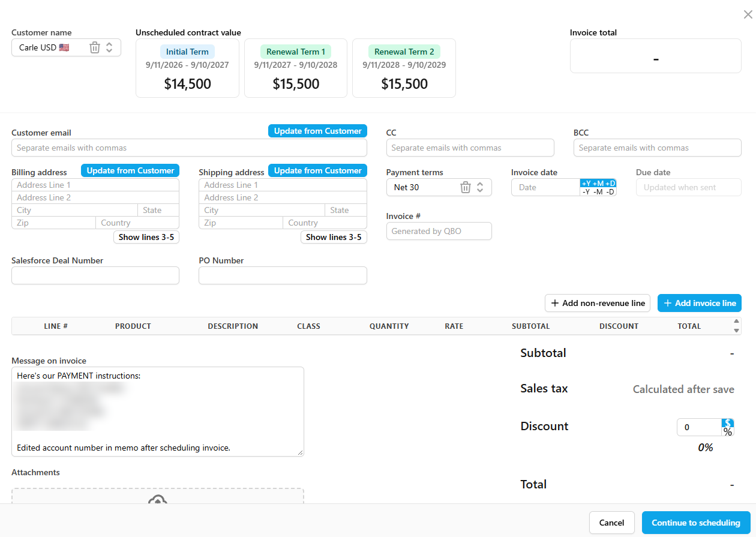Switch discount to percent mode

(728, 431)
